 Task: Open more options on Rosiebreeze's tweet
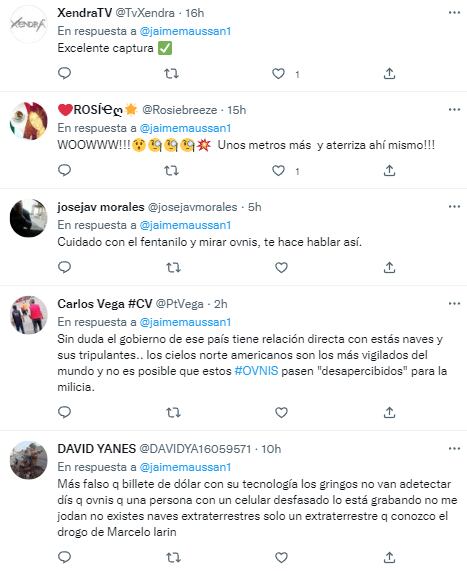click(x=454, y=110)
